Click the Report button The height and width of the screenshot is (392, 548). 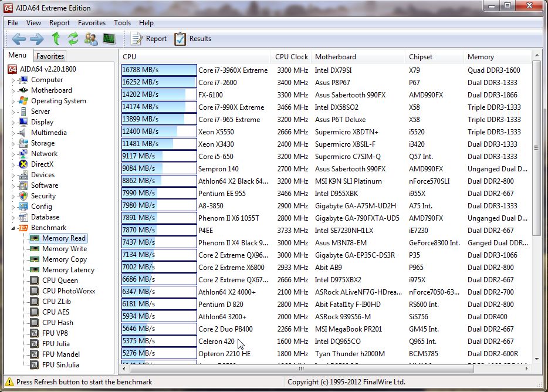[x=149, y=39]
